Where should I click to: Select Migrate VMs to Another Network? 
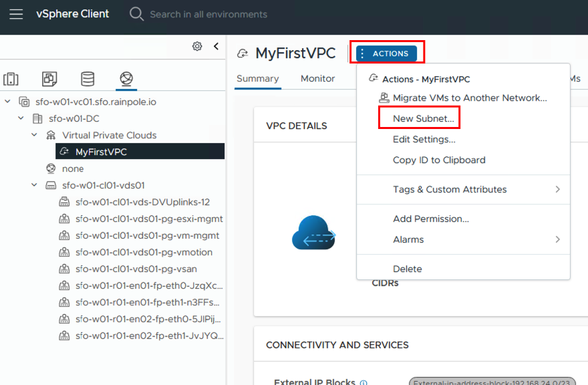[x=470, y=98]
